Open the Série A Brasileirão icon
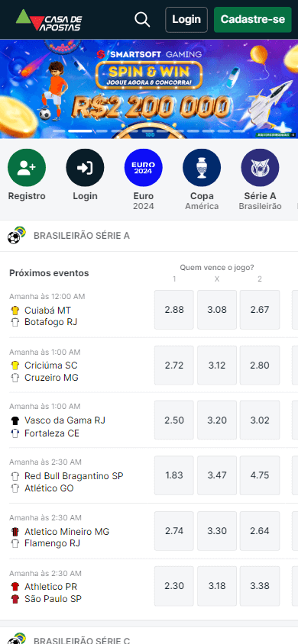 [261, 168]
